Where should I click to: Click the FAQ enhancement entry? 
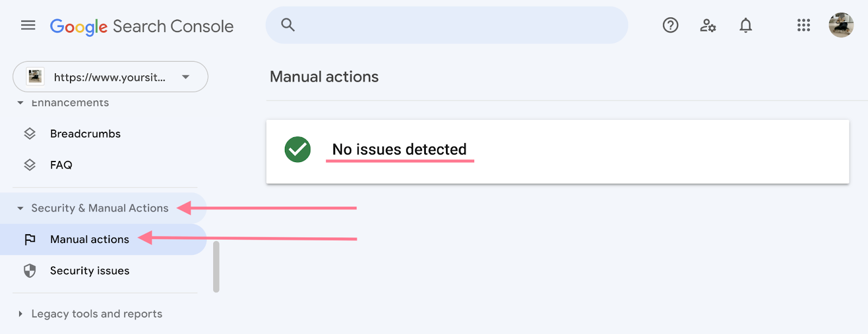[60, 165]
